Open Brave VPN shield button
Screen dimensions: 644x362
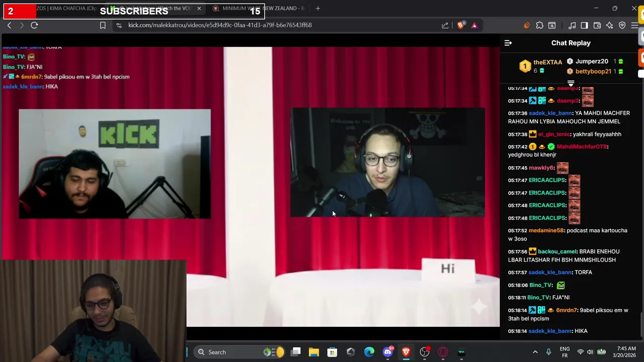[x=622, y=25]
